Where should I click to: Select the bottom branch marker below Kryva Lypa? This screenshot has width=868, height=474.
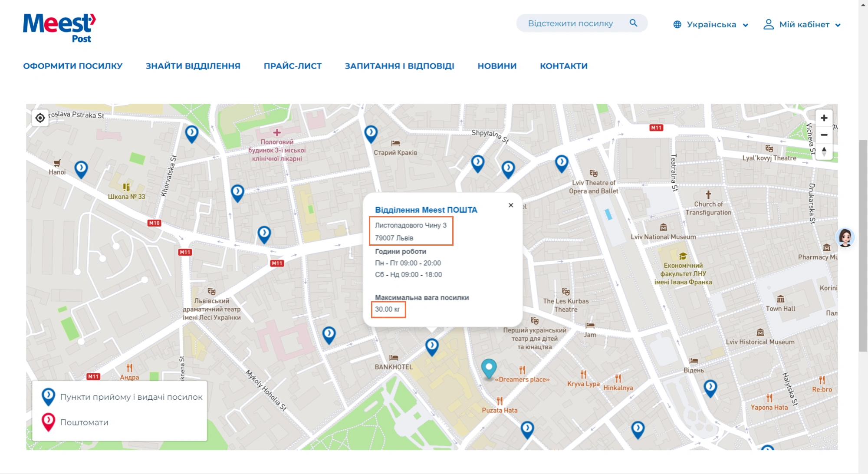click(x=638, y=430)
